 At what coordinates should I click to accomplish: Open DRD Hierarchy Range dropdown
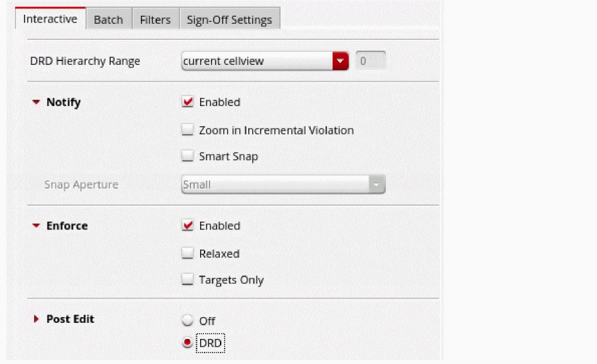(257, 61)
